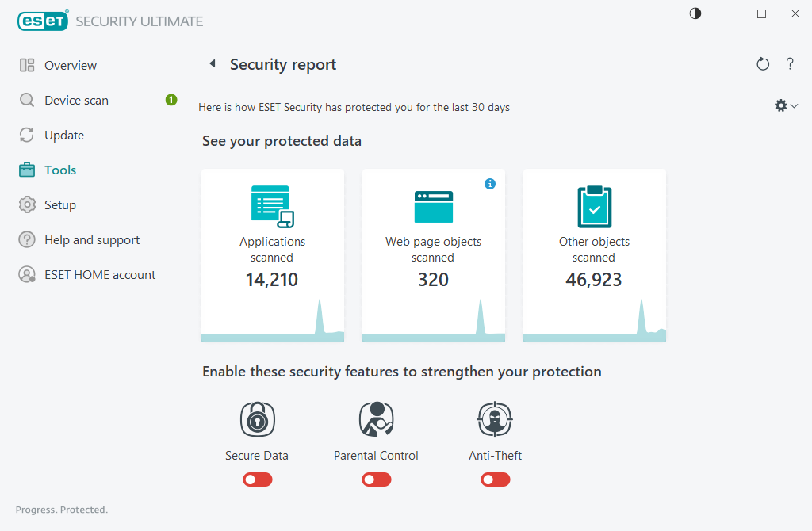The image size is (812, 531).
Task: Click the ESET logo in the header
Action: point(43,21)
